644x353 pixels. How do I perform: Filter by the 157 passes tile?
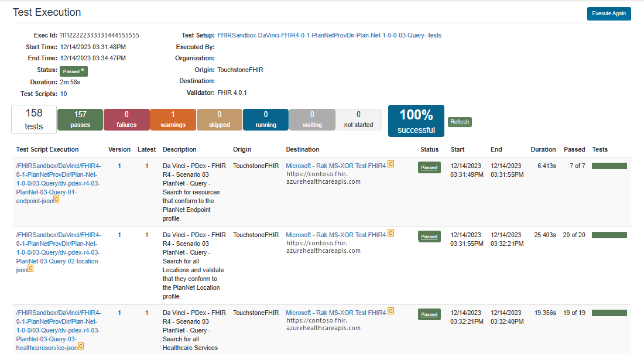(80, 119)
